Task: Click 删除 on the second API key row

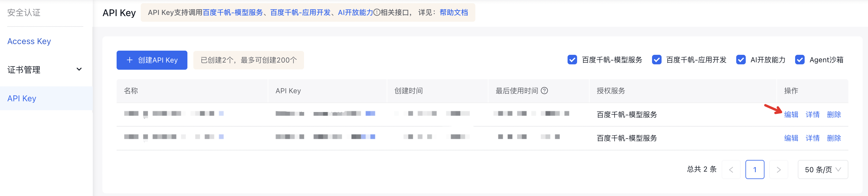Action: coord(833,138)
